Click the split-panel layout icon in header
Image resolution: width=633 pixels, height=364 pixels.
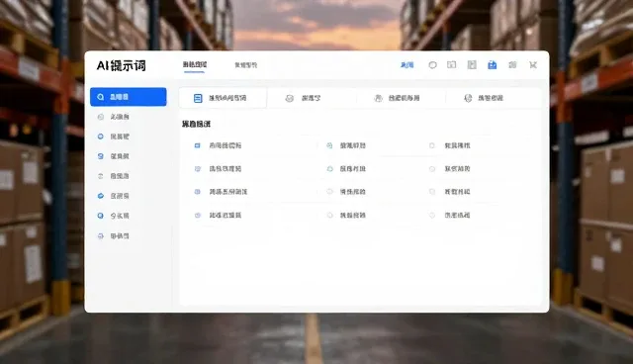(x=452, y=64)
